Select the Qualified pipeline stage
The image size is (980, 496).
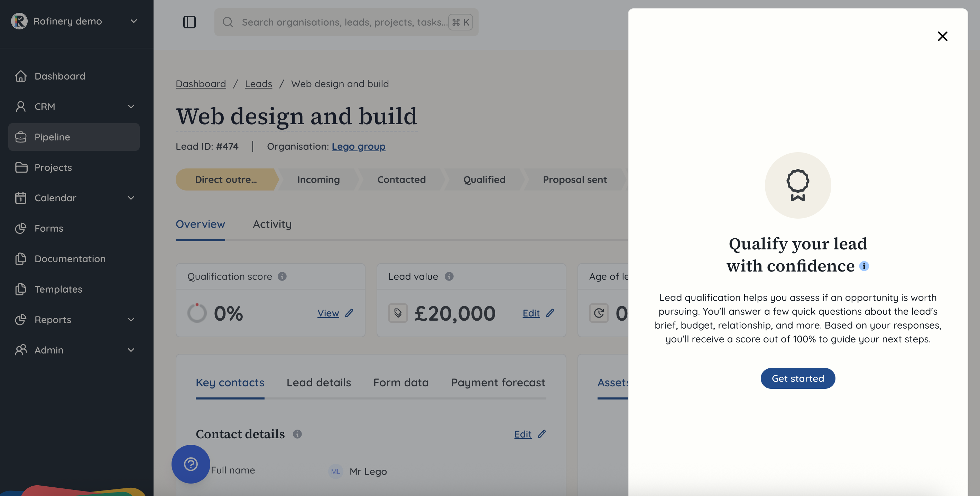(484, 180)
